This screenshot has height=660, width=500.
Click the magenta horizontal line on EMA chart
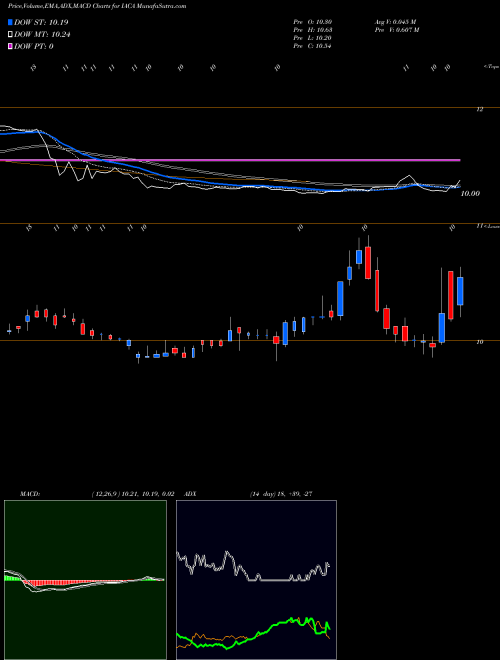click(230, 160)
